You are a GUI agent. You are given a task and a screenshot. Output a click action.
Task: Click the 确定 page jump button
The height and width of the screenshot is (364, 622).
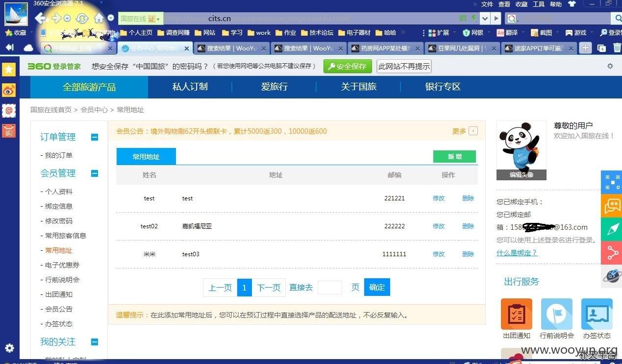click(x=377, y=288)
